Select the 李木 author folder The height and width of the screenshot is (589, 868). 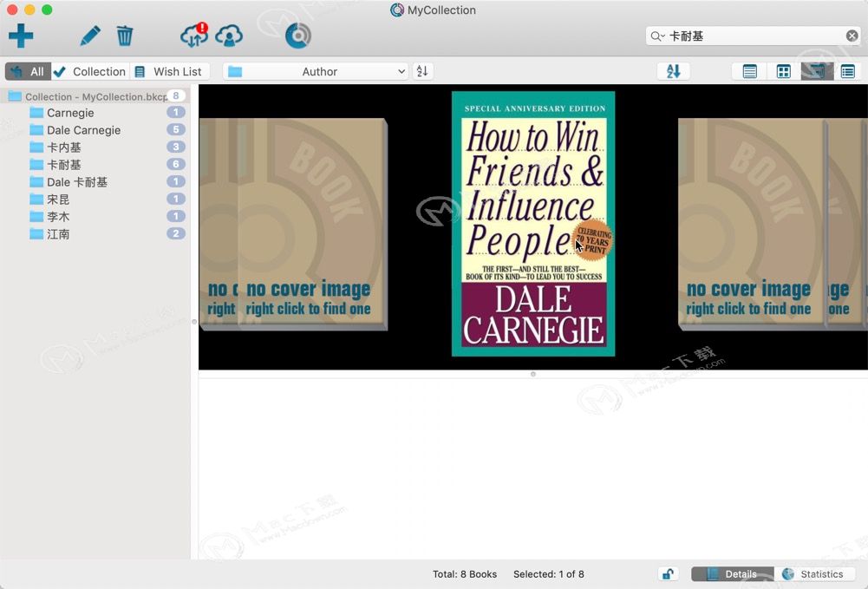[x=95, y=217]
